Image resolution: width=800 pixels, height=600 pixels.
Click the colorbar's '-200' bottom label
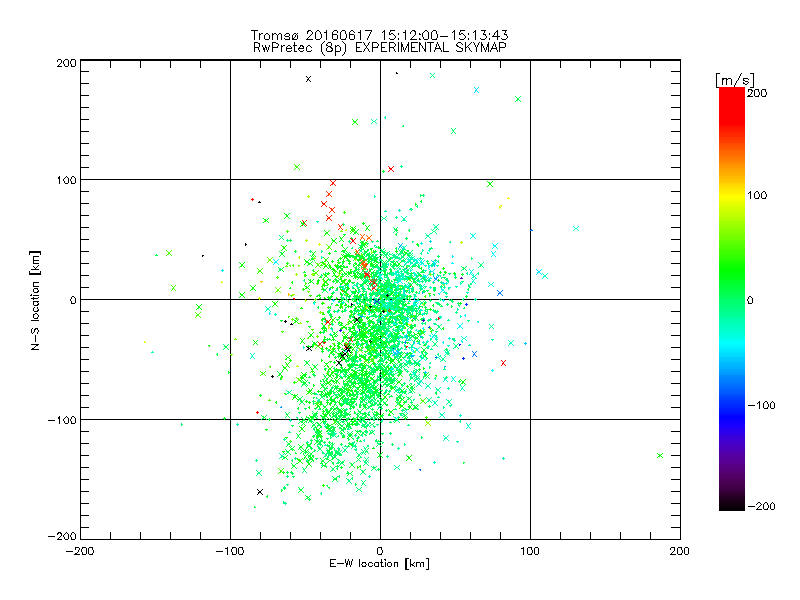(x=761, y=506)
